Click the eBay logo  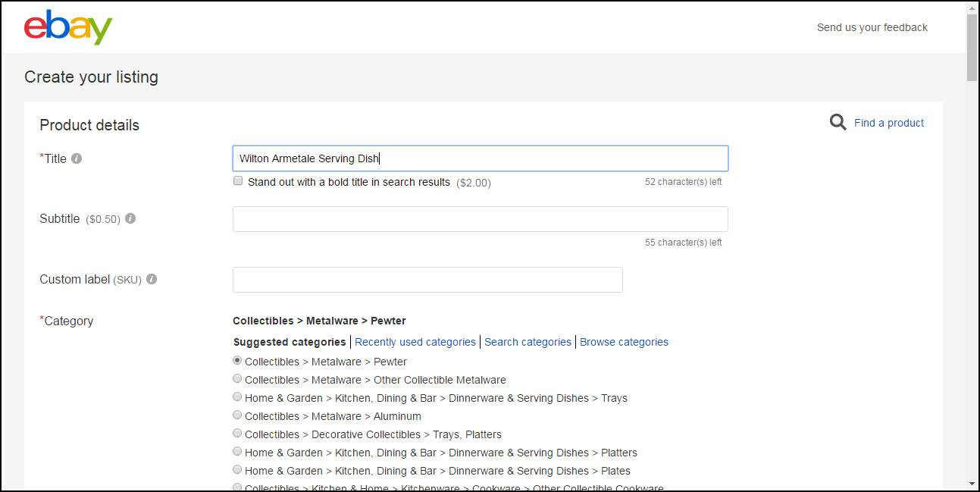click(68, 27)
